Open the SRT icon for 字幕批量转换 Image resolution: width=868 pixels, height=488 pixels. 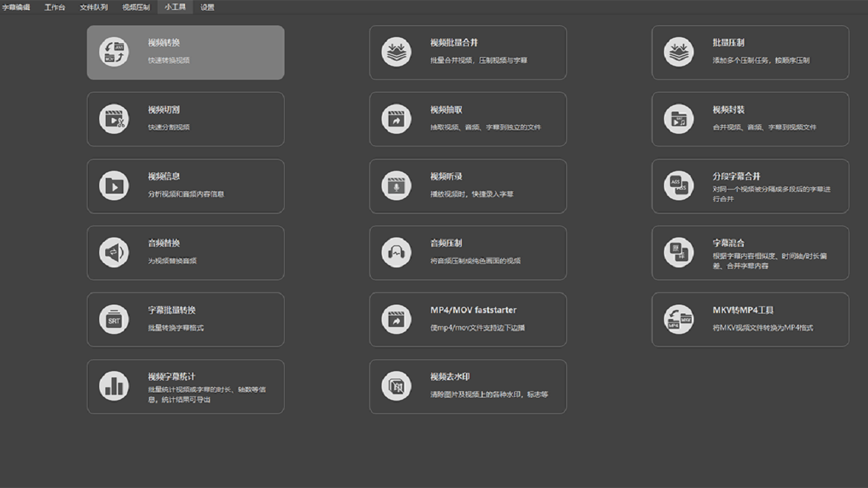coord(114,320)
